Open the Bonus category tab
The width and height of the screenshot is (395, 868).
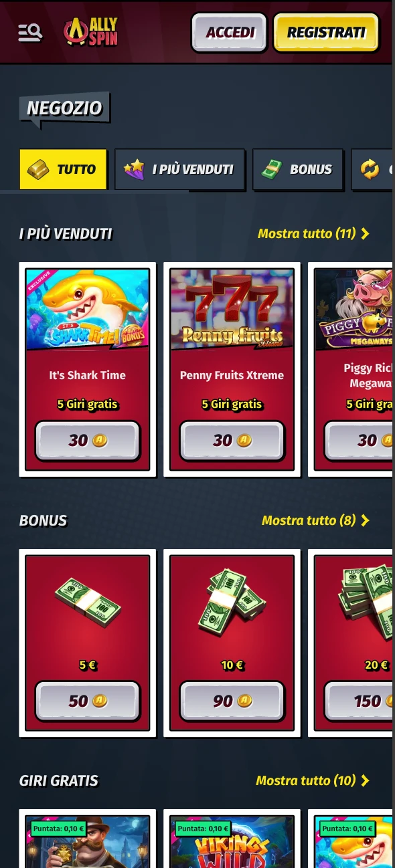(297, 169)
